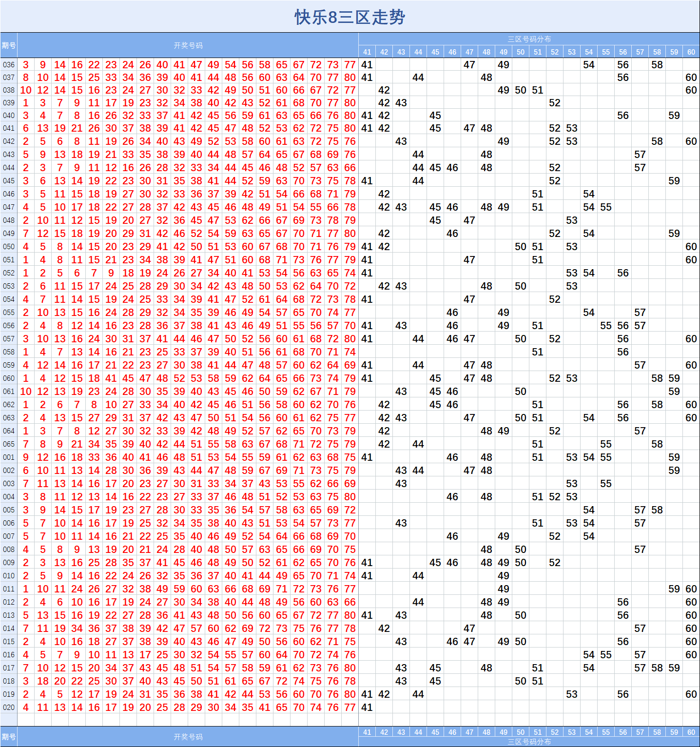
Task: Click black distribution cell 55 in row 016
Action: click(x=606, y=655)
